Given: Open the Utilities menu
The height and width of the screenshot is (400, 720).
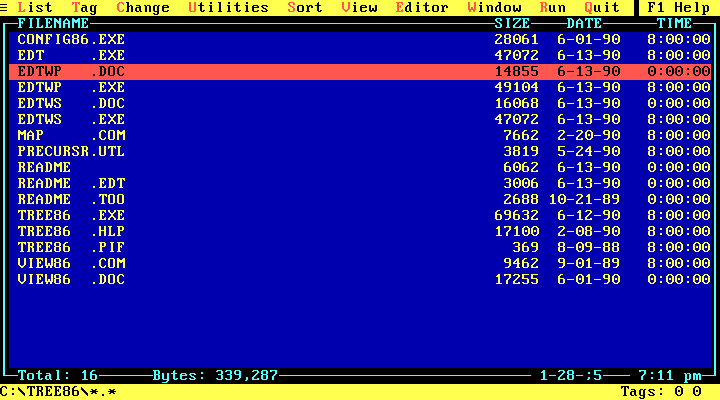Looking at the screenshot, I should (x=228, y=8).
